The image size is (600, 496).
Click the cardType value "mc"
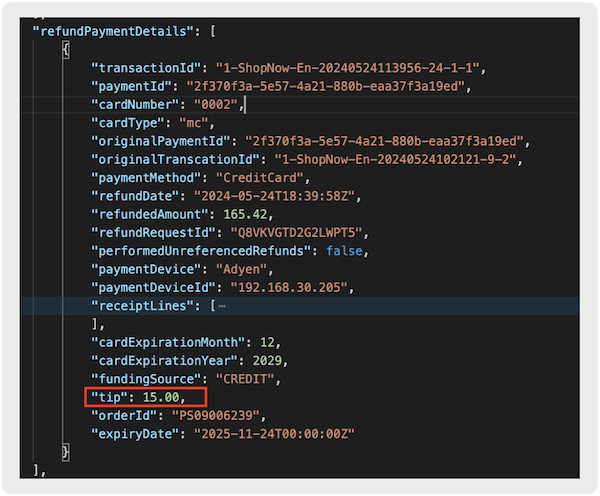(194, 123)
